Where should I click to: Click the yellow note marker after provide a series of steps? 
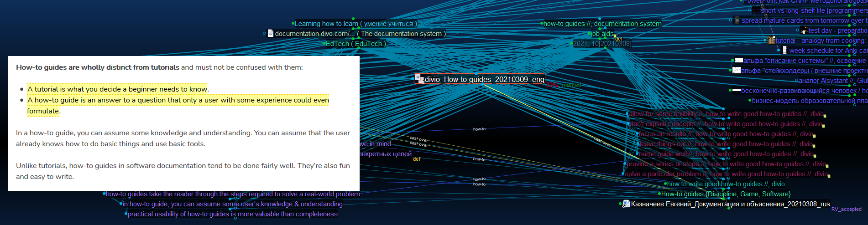(827, 166)
